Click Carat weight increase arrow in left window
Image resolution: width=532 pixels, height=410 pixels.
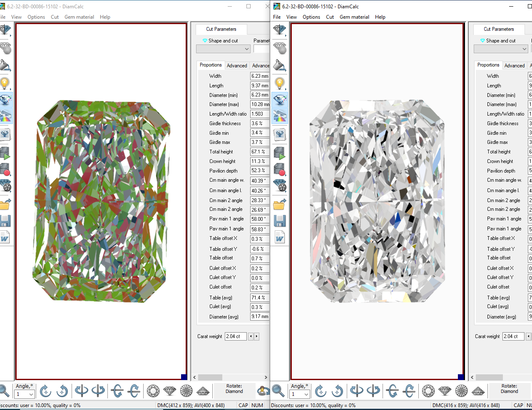point(256,336)
